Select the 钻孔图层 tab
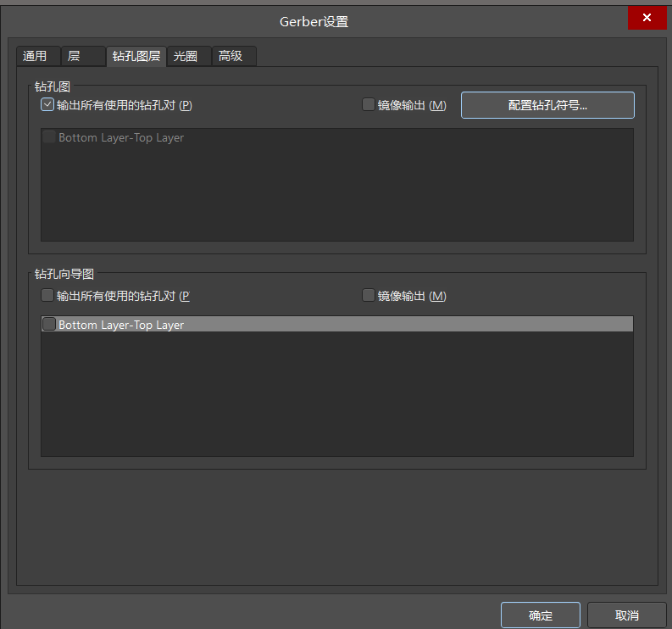672x629 pixels. (136, 56)
